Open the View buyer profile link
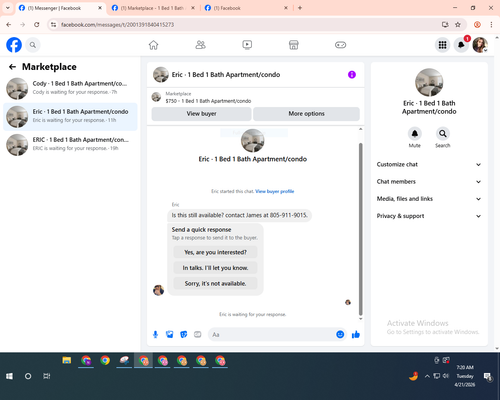The image size is (500, 400). tap(275, 191)
